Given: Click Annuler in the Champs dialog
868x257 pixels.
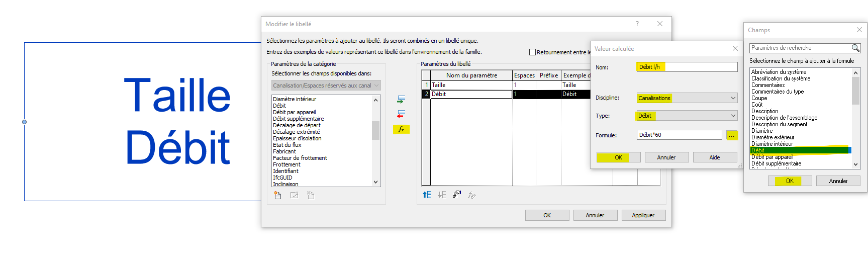Looking at the screenshot, I should [838, 181].
